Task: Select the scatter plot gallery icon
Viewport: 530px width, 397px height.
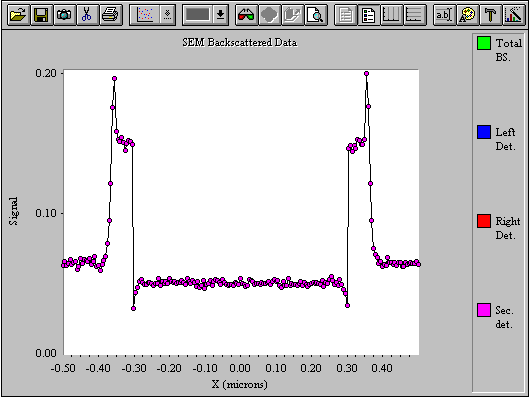Action: (145, 15)
